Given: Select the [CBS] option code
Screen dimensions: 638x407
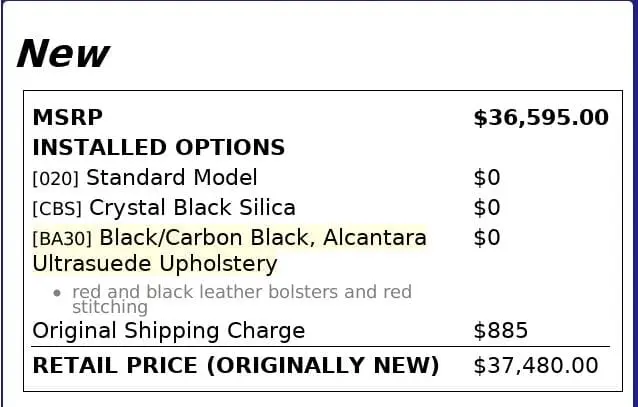Looking at the screenshot, I should 57,208.
